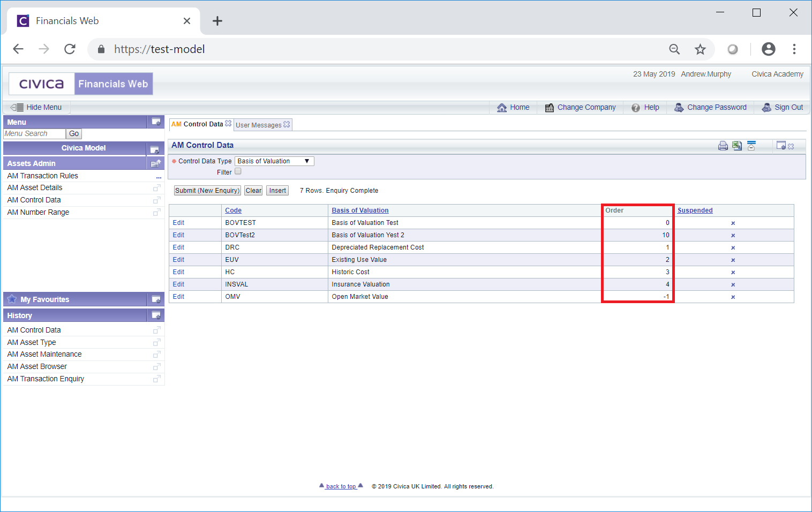
Task: Open AM Number Range in a new window icon
Action: [157, 213]
